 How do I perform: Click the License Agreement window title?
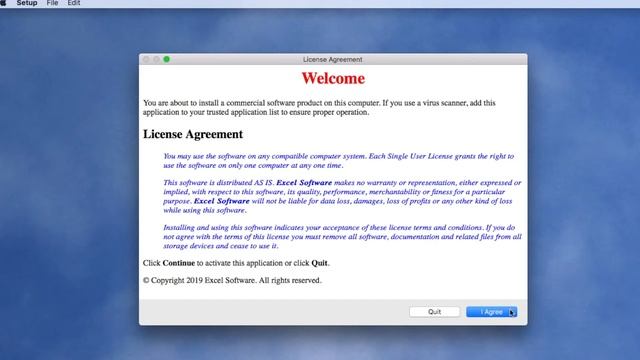333,60
